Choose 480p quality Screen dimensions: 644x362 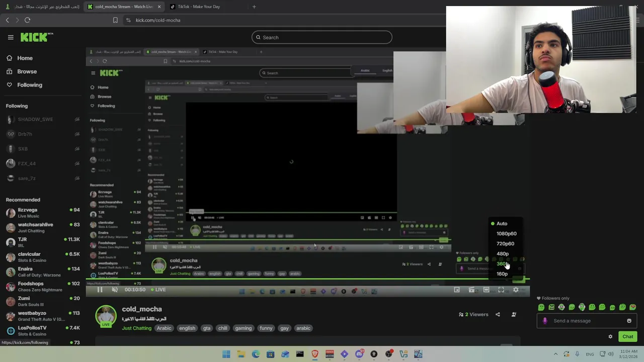click(502, 254)
